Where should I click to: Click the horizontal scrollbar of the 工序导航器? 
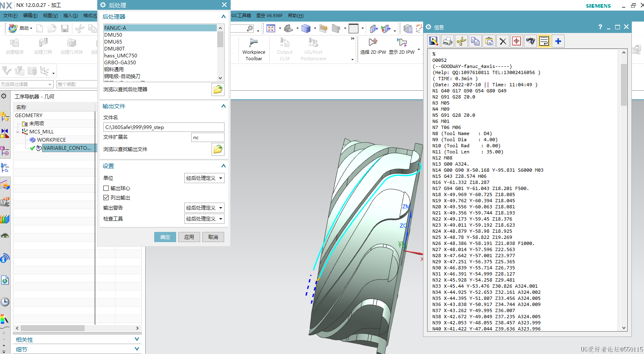click(77, 328)
